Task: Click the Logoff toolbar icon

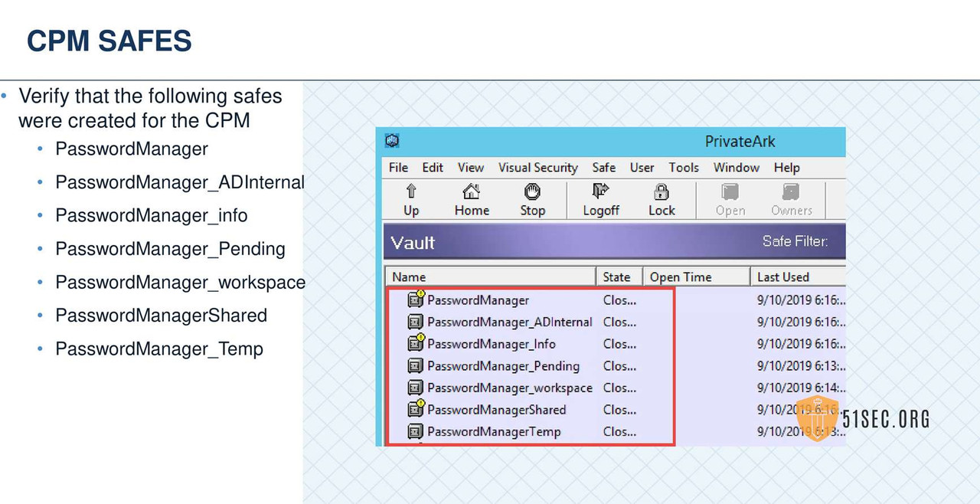Action: (x=601, y=191)
